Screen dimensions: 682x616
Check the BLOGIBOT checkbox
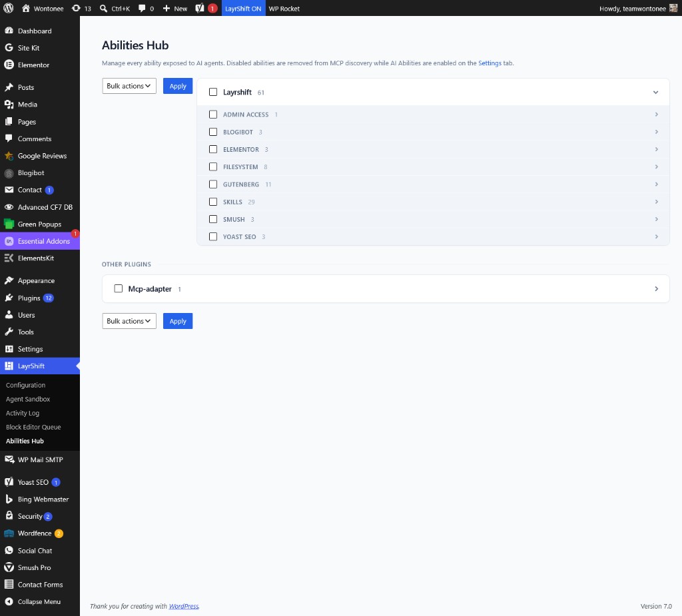(213, 132)
